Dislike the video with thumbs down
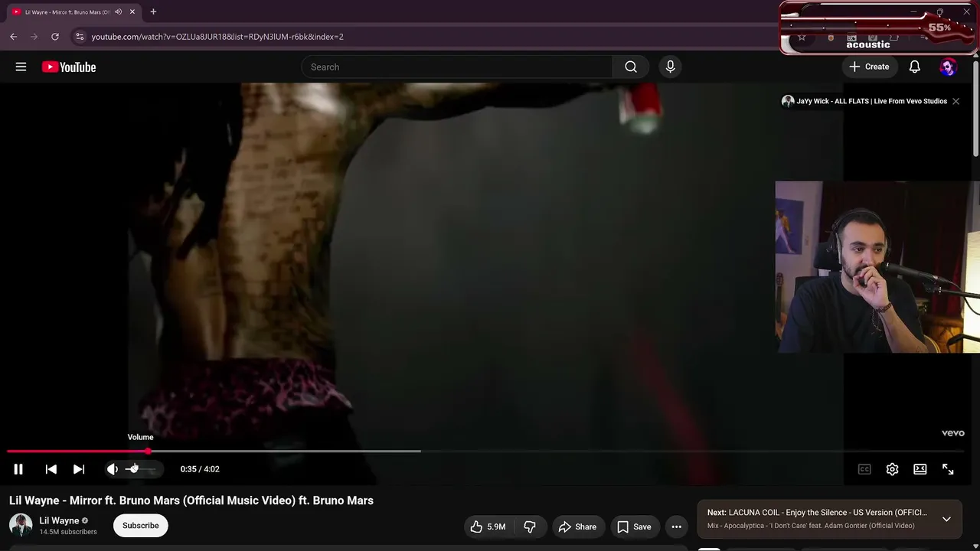 [x=530, y=527]
